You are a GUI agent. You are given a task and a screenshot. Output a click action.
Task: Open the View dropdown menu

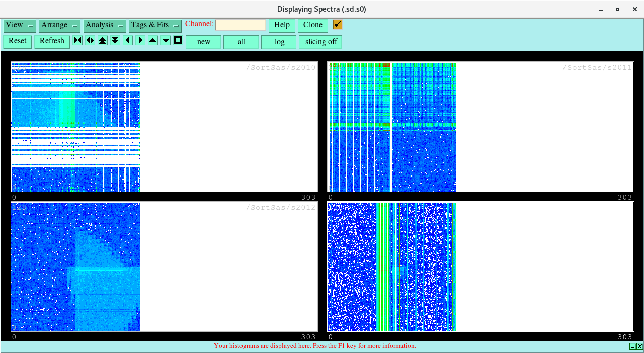pos(20,25)
